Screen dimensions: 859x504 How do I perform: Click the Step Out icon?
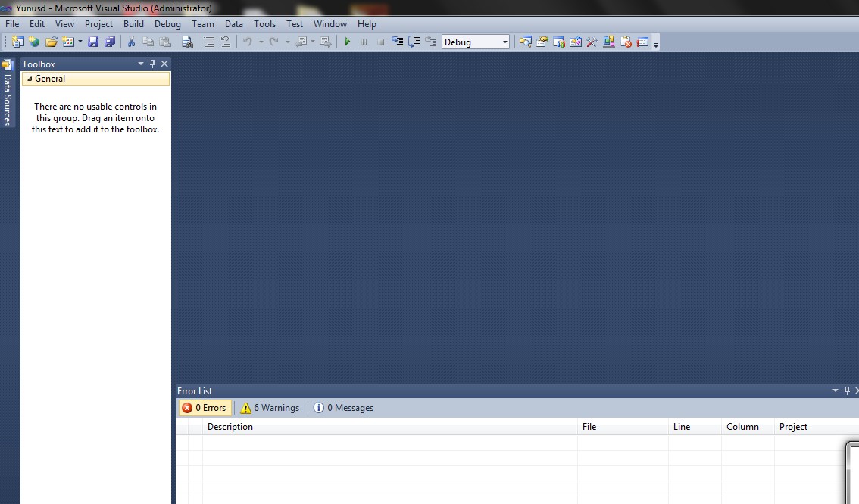coord(431,42)
